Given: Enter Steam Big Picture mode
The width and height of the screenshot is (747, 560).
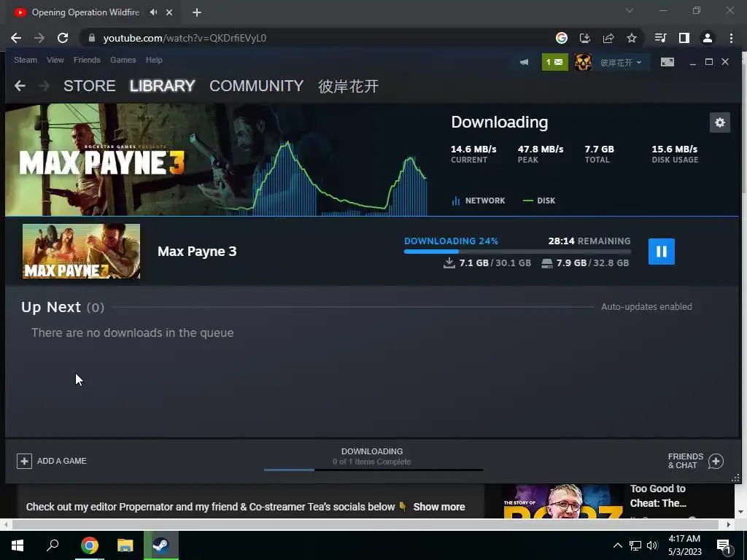Looking at the screenshot, I should click(x=667, y=62).
